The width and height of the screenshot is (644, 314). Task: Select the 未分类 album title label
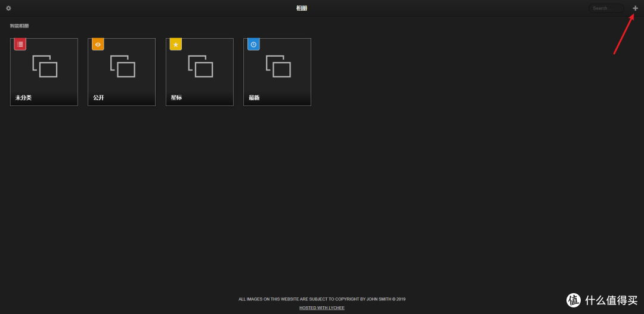click(x=23, y=98)
